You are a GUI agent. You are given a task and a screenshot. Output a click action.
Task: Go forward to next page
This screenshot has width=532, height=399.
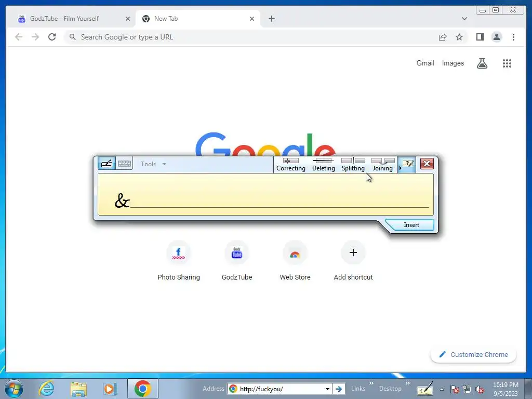click(35, 37)
